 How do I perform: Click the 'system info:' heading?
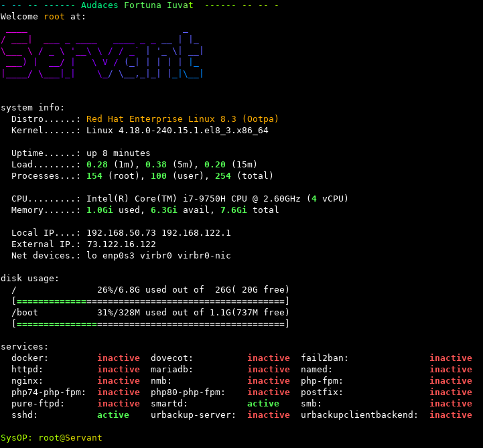pyautogui.click(x=32, y=108)
